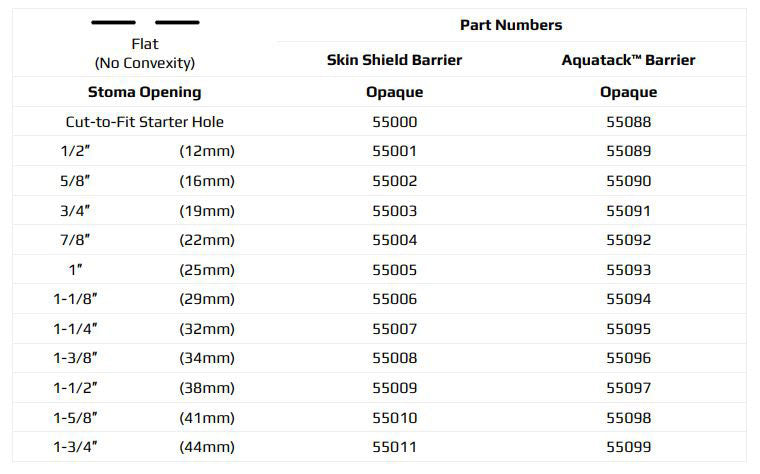Choose part number 55008
760x474 pixels.
coord(394,358)
